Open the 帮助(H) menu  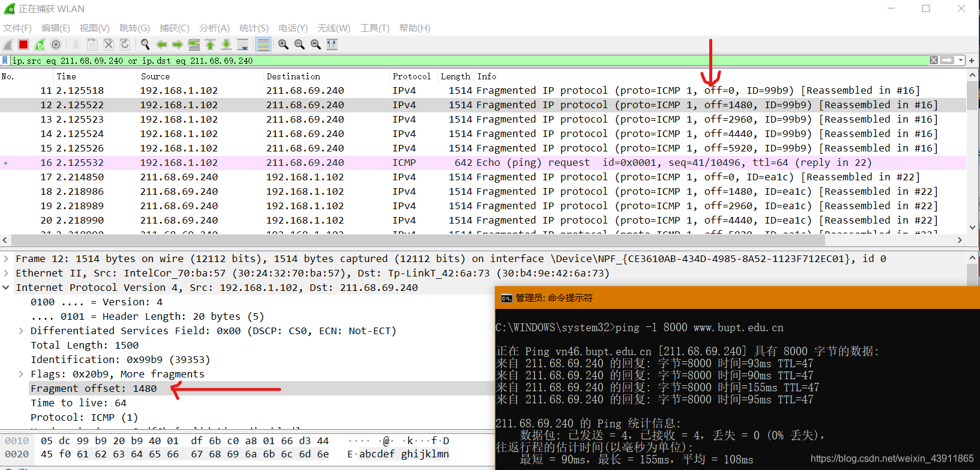(x=414, y=28)
